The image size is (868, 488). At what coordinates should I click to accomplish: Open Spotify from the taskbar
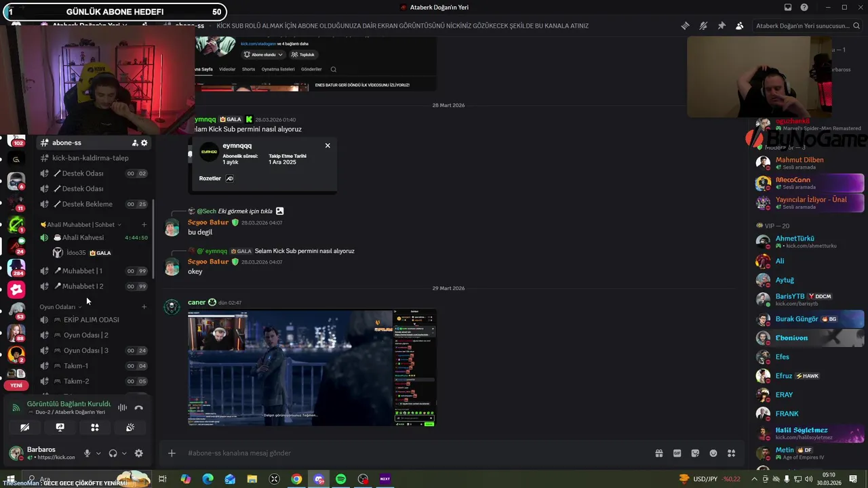(340, 479)
